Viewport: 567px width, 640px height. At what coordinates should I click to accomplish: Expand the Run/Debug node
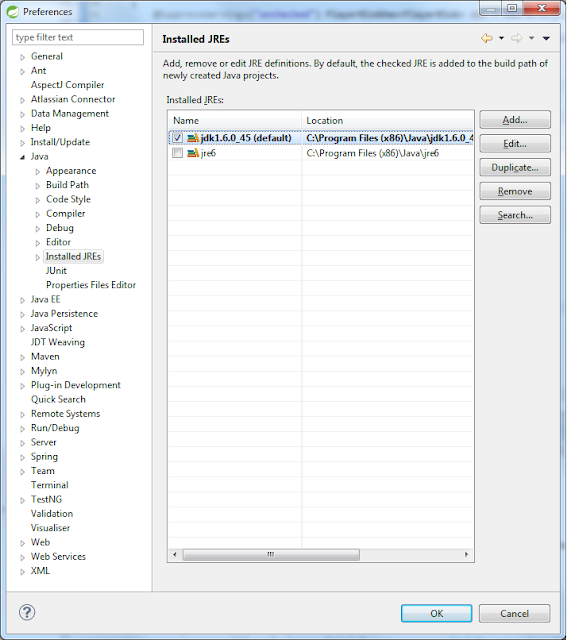(23, 429)
